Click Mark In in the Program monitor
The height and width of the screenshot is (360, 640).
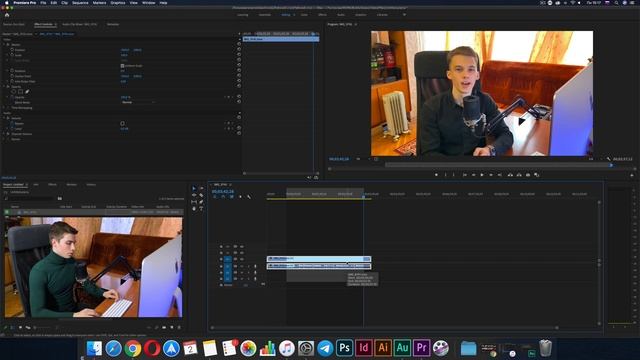[x=445, y=175]
